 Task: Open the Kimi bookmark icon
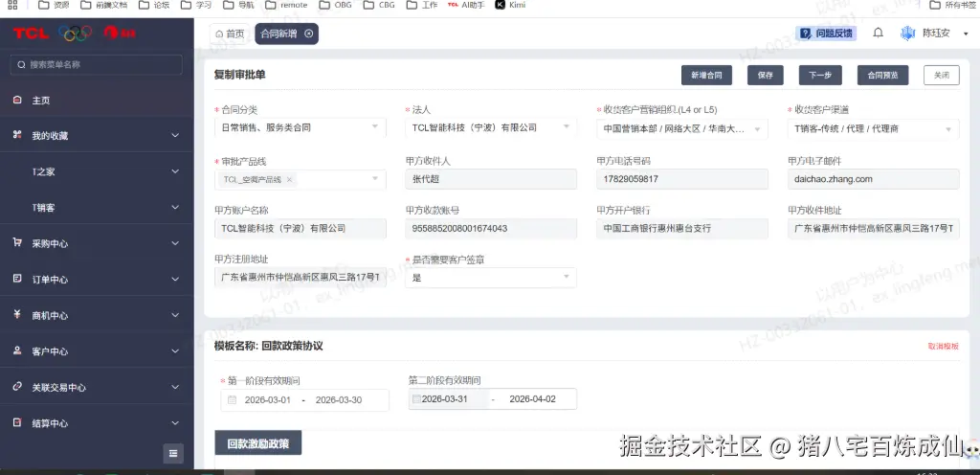click(500, 5)
